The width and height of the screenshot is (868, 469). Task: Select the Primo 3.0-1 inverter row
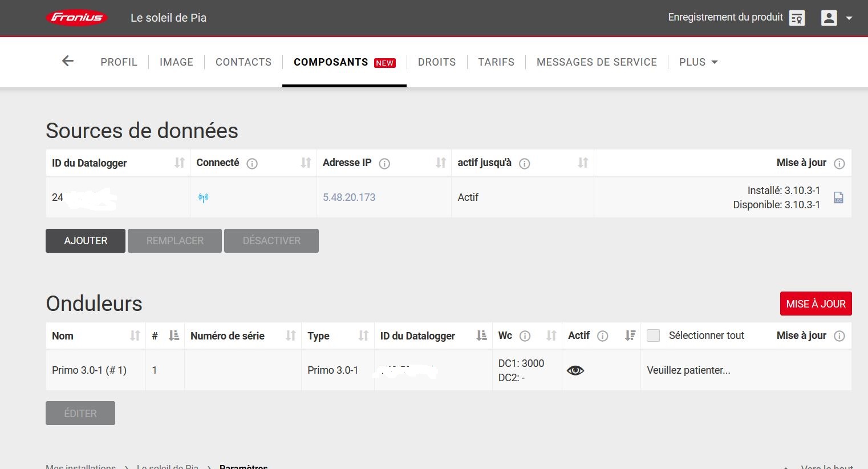click(89, 370)
